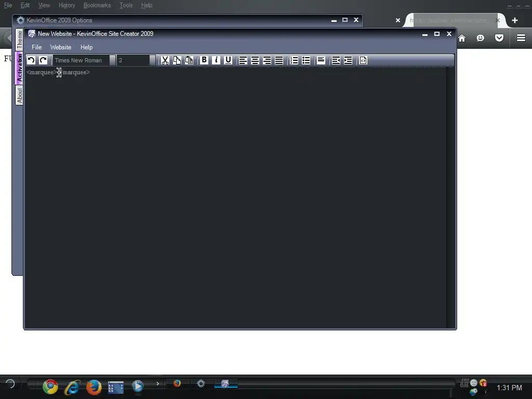Paste from clipboard using the paste icon
532x399 pixels.
coord(189,60)
